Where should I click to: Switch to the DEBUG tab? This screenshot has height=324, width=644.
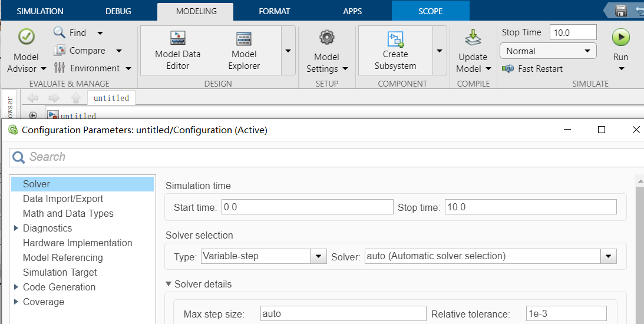(x=118, y=11)
